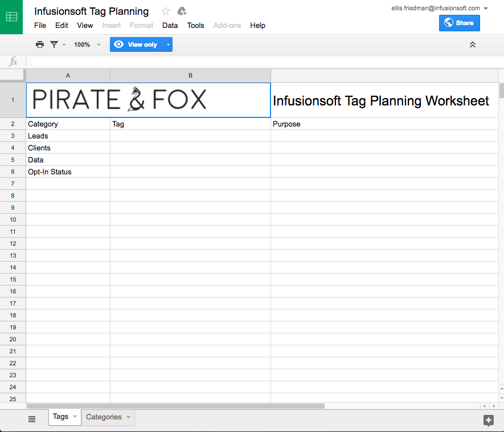Screen dimensions: 504x432
Task: Select the Infusionsoft Tag Planning Worksheet cell
Action: [x=384, y=100]
